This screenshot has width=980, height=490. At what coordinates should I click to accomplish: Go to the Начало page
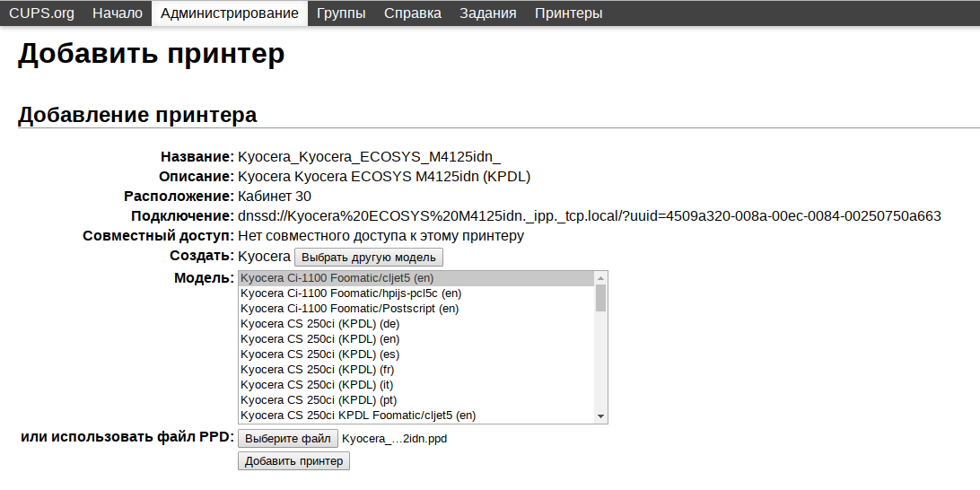point(118,13)
